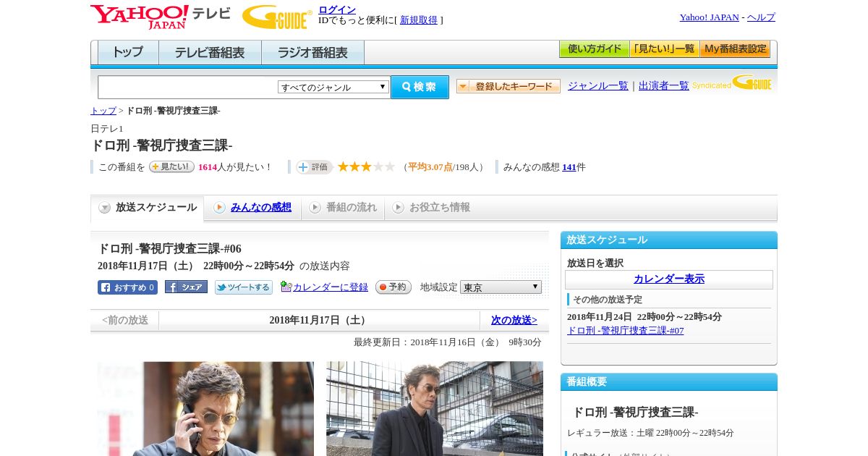The image size is (868, 456).
Task: Select the テレビ番組表 navigation tab
Action: [x=210, y=53]
